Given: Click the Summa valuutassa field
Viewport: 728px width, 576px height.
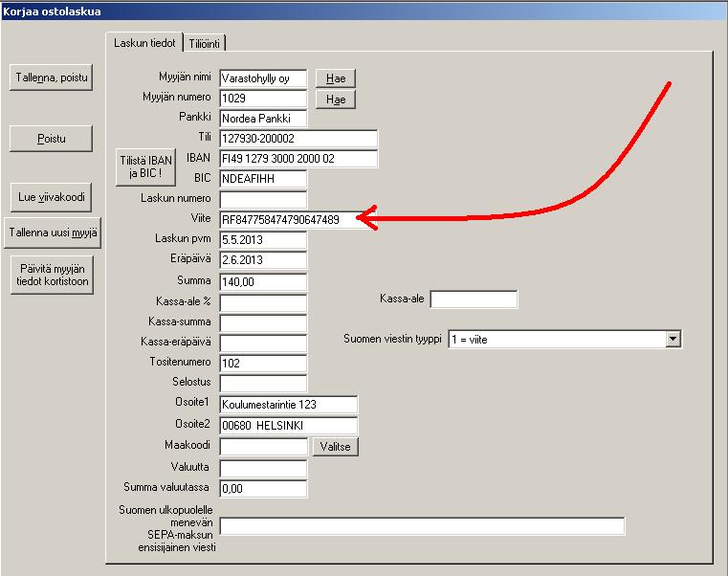Looking at the screenshot, I should [x=263, y=489].
